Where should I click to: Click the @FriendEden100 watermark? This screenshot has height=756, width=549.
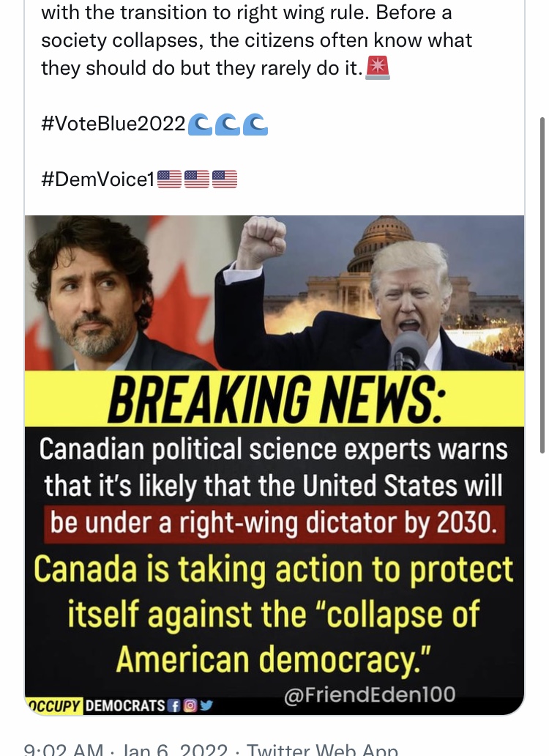[x=370, y=694]
